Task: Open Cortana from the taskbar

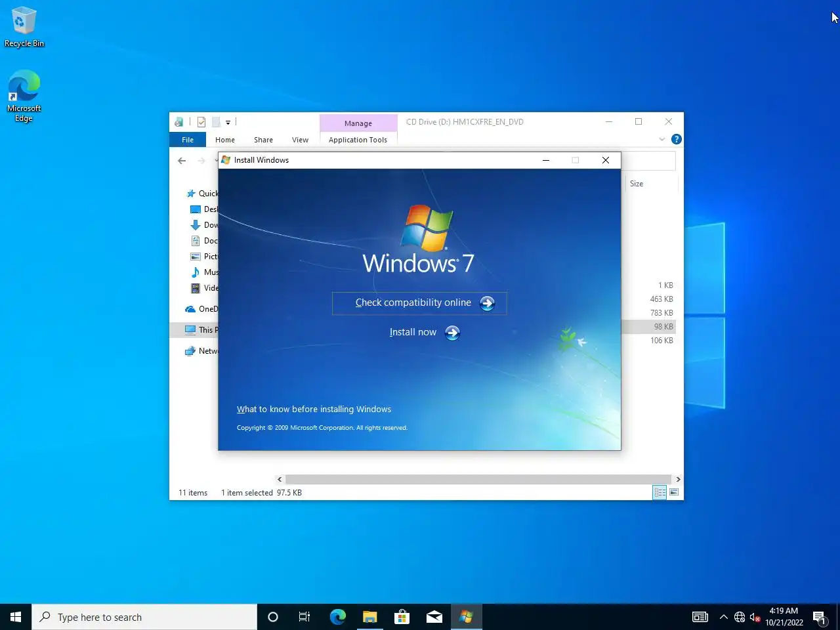Action: point(273,617)
